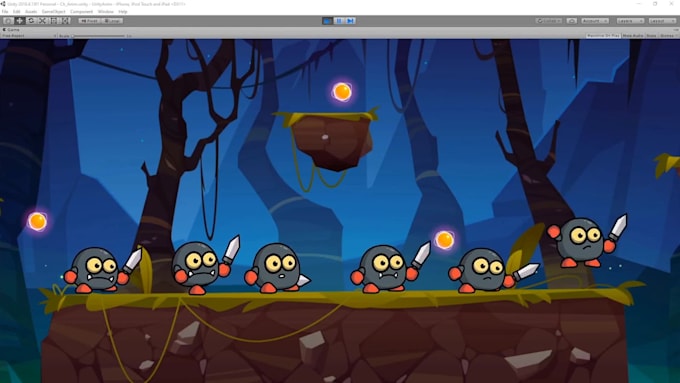Click the glowing orb above floating platform

(x=342, y=92)
